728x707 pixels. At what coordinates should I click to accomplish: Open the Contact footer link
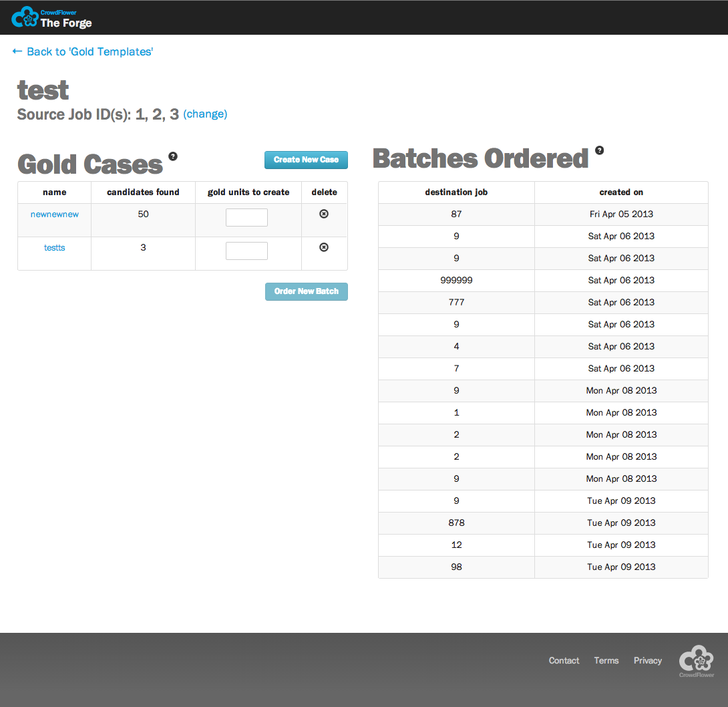pyautogui.click(x=564, y=660)
